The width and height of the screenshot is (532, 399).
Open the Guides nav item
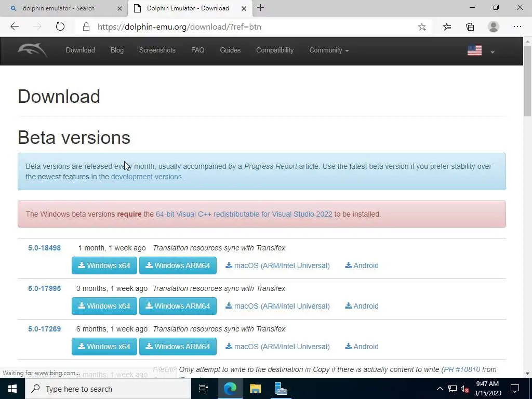click(230, 50)
